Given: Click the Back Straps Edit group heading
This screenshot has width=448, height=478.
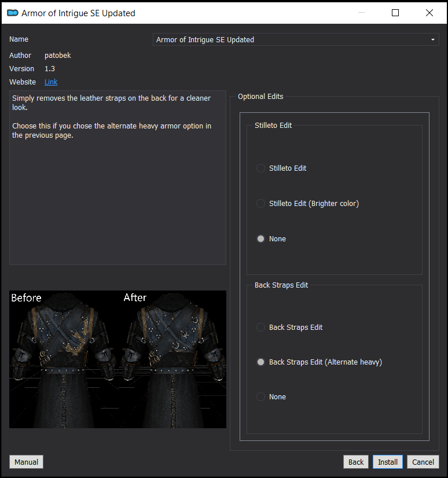Looking at the screenshot, I should pos(281,285).
